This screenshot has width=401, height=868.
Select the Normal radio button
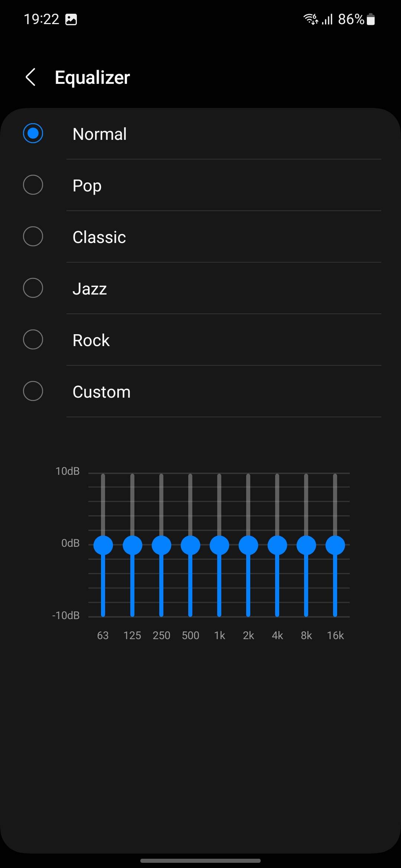pos(33,134)
